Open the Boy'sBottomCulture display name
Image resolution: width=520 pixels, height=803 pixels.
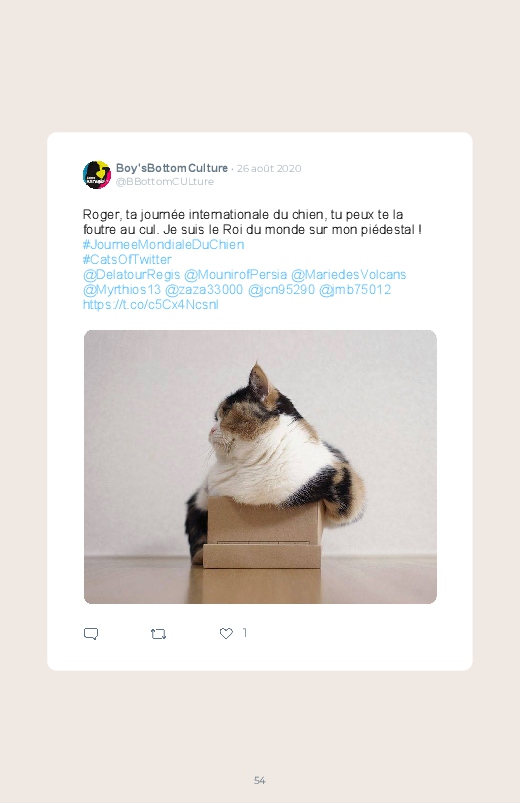click(172, 168)
